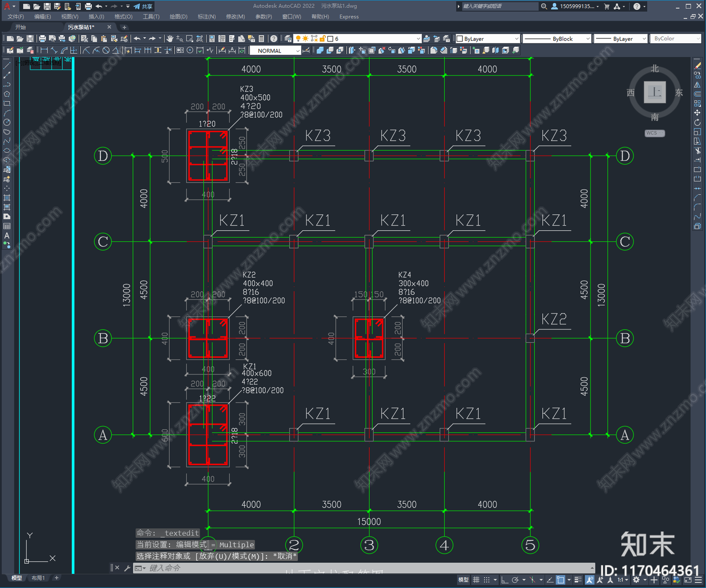
Task: Click the 东 east ViewCube direction
Action: click(x=679, y=92)
